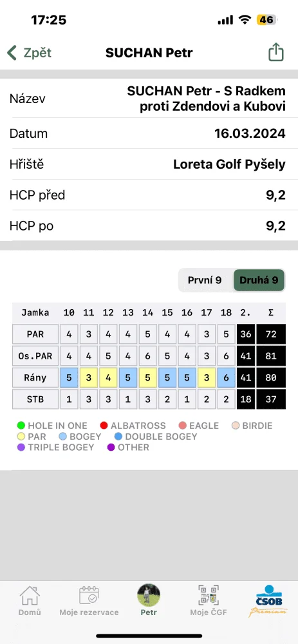Tap the back chevron next to Zpět
The image size is (298, 644).
12,53
